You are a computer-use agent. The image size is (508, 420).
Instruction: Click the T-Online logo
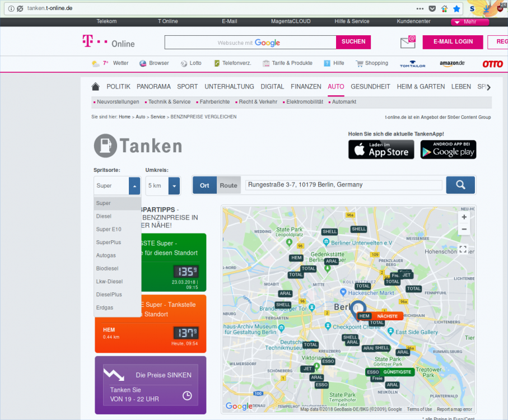(109, 42)
